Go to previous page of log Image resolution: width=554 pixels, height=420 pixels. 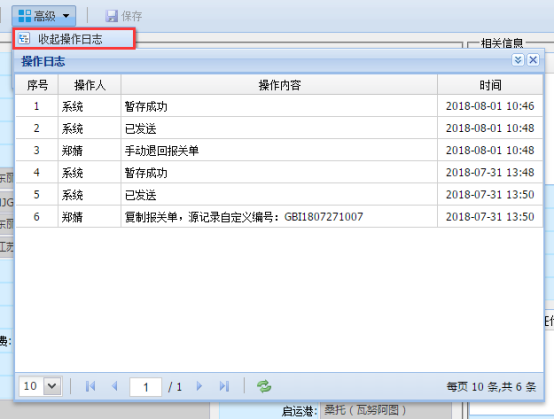pyautogui.click(x=114, y=386)
